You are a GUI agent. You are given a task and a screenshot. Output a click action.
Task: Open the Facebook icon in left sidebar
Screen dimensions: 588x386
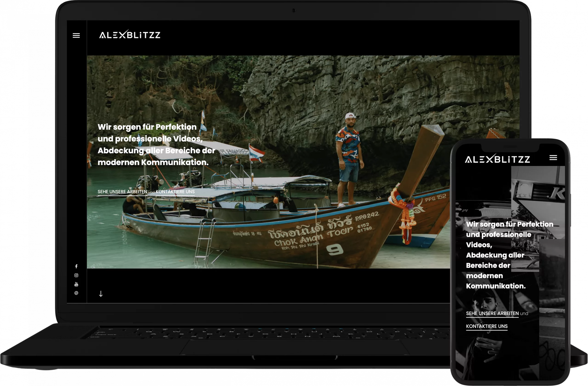(x=76, y=266)
